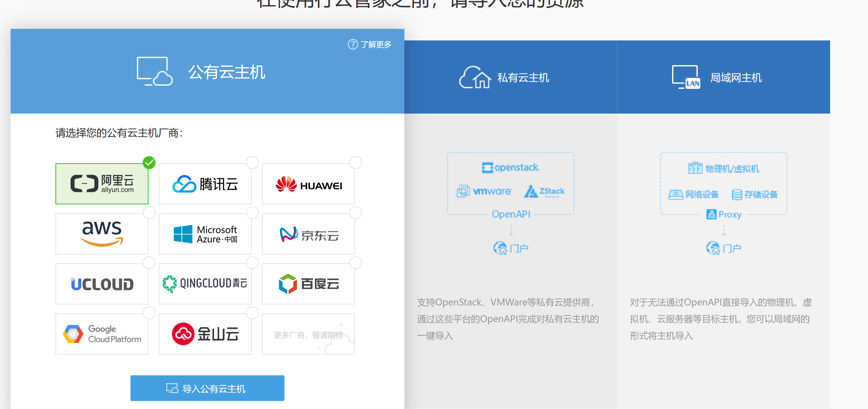Select the HUAWEI logo card
The image size is (868, 409).
coord(308,184)
